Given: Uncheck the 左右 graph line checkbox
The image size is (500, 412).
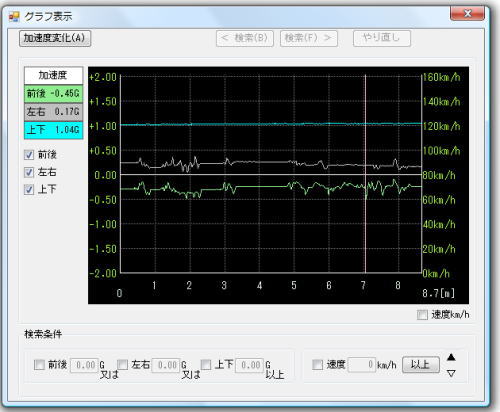Looking at the screenshot, I should 29,172.
